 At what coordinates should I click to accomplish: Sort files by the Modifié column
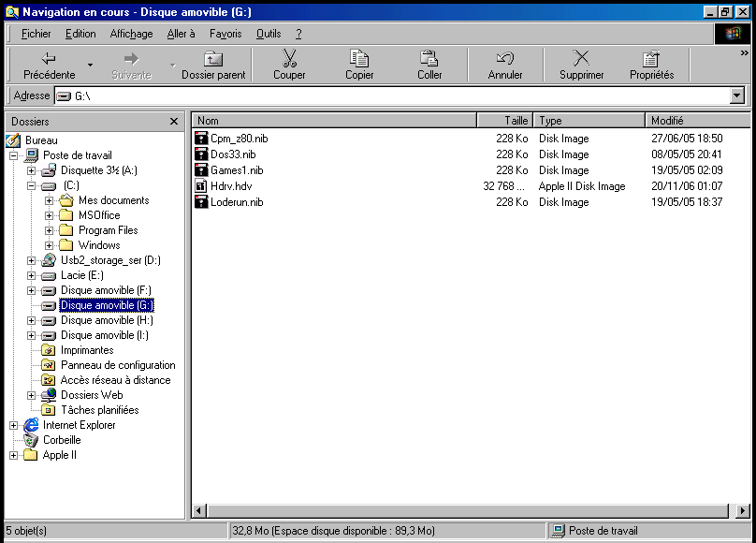(x=698, y=121)
